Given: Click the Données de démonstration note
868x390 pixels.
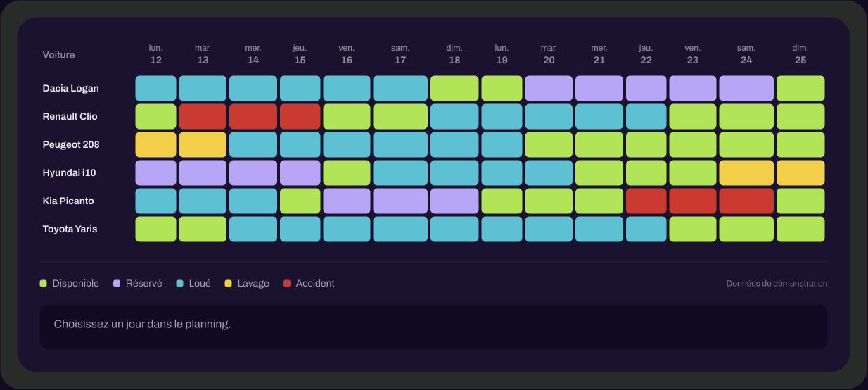Looking at the screenshot, I should (x=777, y=284).
